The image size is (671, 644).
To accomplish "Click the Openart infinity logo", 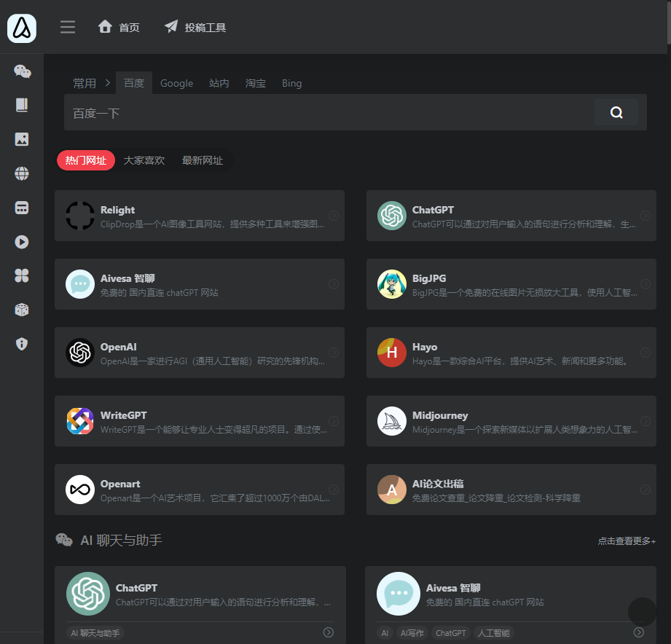I will (x=80, y=490).
